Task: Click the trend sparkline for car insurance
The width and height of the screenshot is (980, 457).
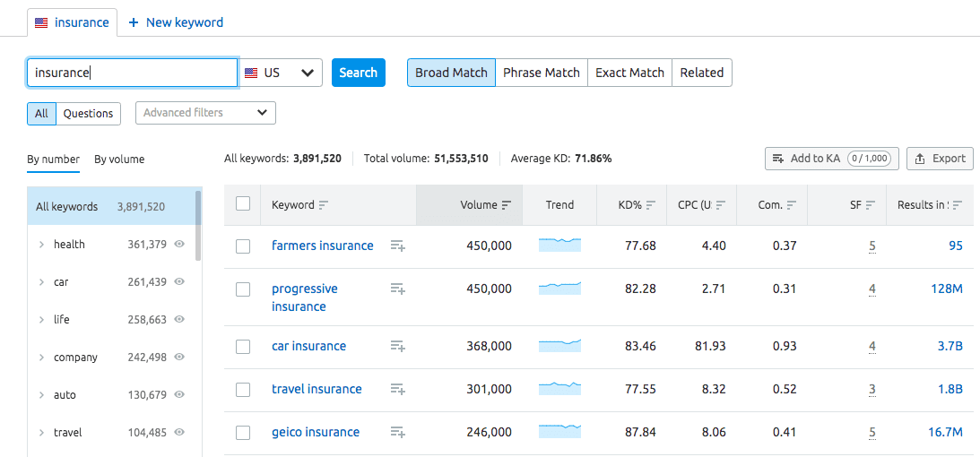Action: pos(559,346)
